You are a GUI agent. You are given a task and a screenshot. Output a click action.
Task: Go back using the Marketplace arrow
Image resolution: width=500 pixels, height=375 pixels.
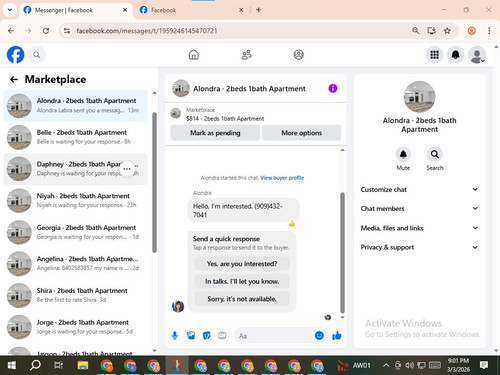coord(14,79)
